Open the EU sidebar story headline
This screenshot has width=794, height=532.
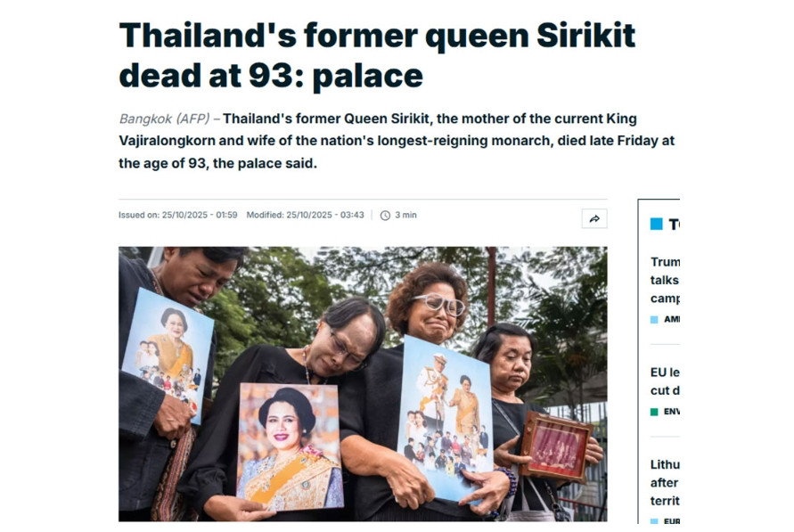(x=666, y=381)
